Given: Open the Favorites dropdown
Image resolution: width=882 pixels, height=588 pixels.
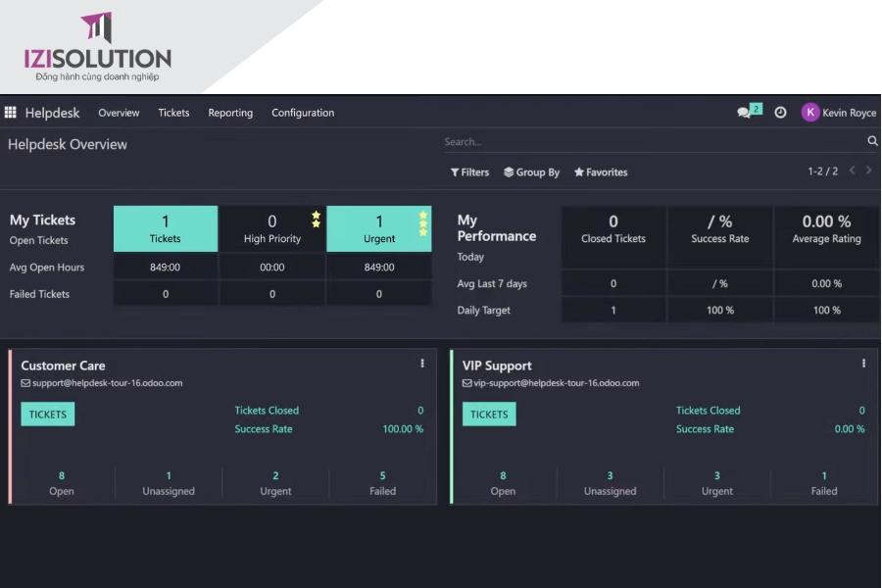Looking at the screenshot, I should (601, 172).
